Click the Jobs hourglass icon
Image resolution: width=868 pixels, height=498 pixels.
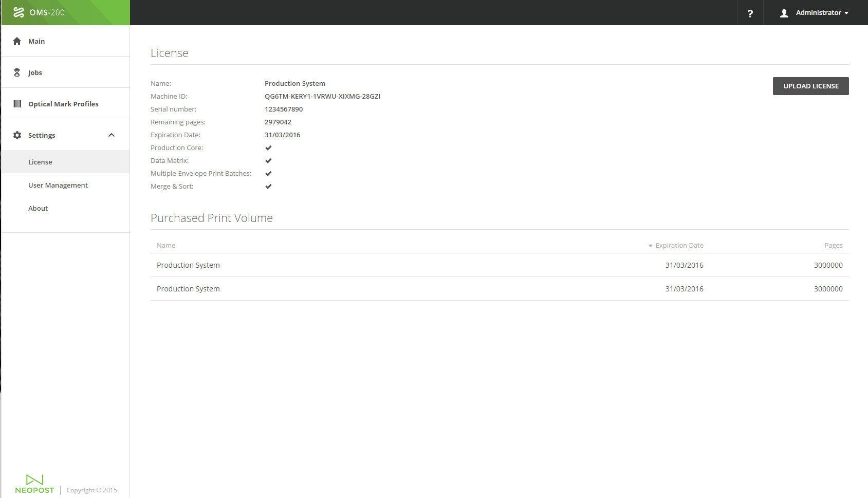17,72
